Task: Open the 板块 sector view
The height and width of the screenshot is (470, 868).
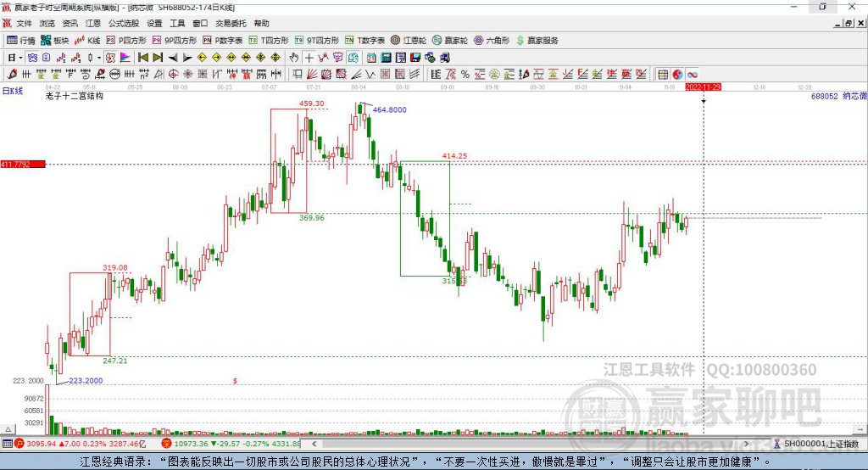Action: coord(54,41)
